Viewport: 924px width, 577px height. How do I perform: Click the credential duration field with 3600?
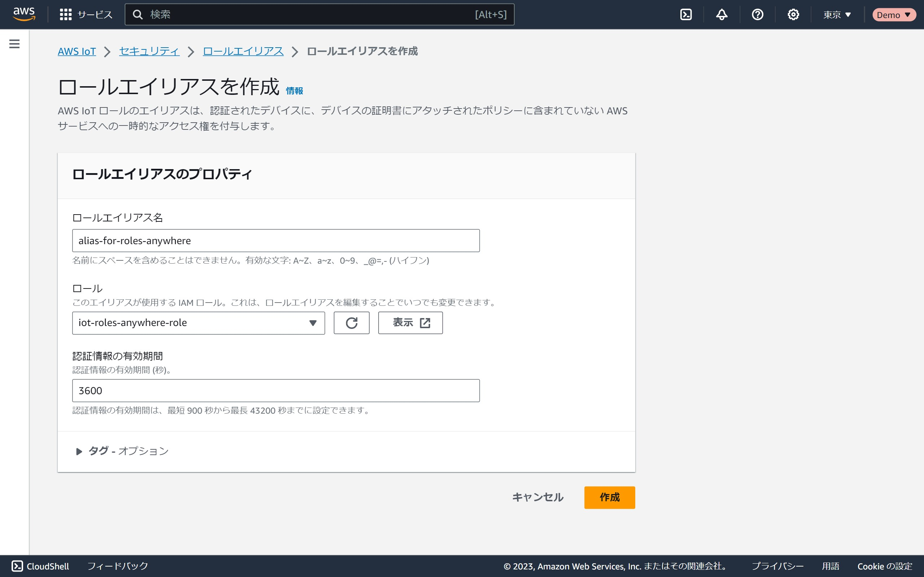[x=276, y=391]
